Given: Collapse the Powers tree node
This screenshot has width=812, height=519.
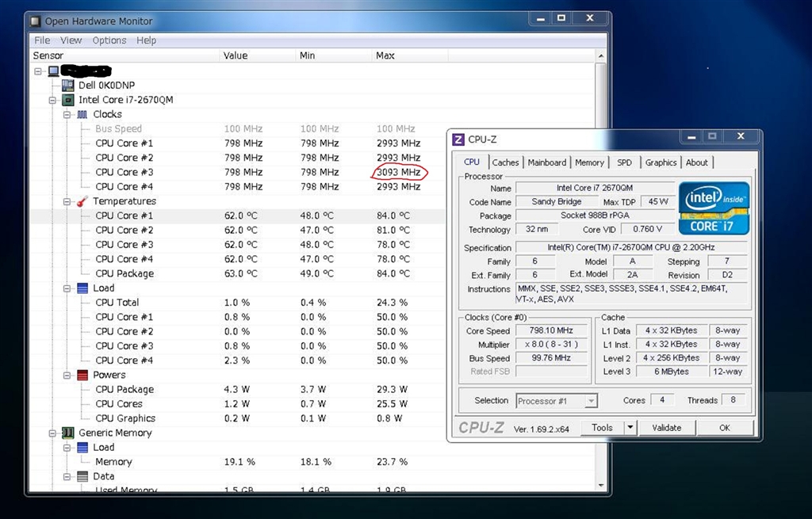Looking at the screenshot, I should click(67, 375).
